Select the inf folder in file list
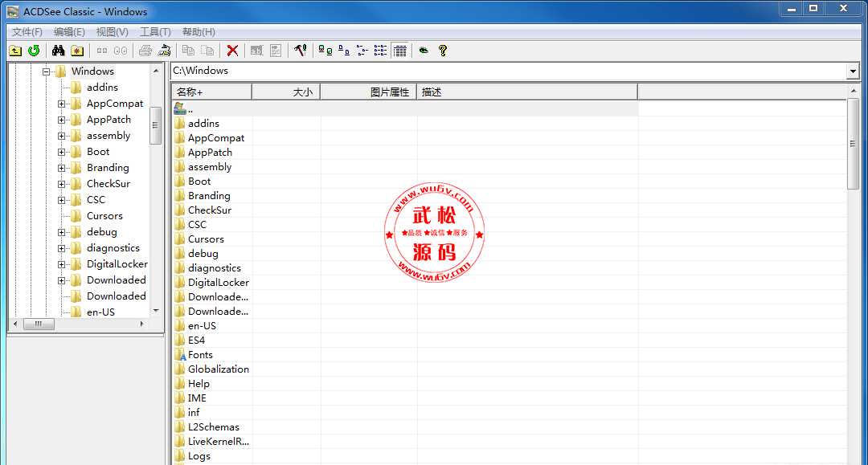Viewport: 868px width, 465px height. tap(194, 412)
